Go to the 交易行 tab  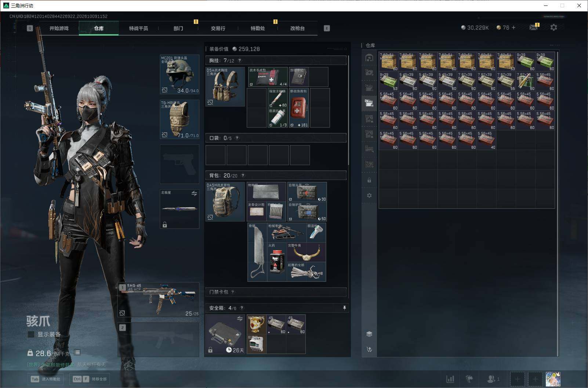tap(218, 28)
